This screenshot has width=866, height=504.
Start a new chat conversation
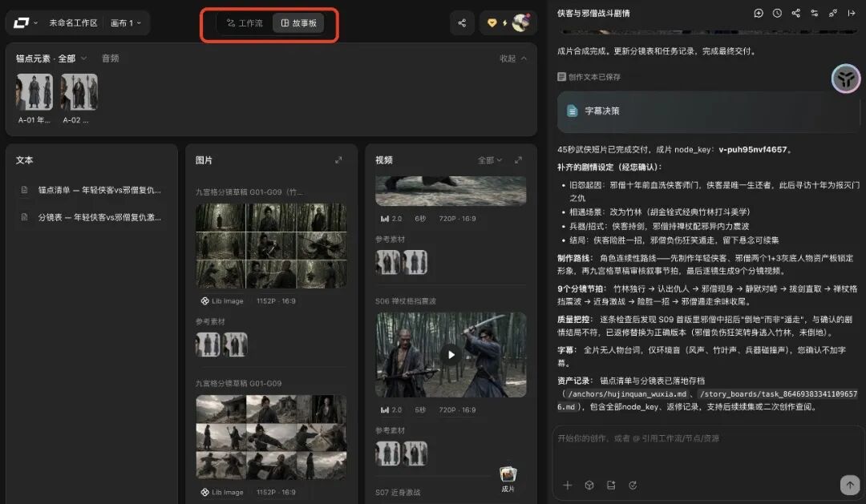pos(759,13)
